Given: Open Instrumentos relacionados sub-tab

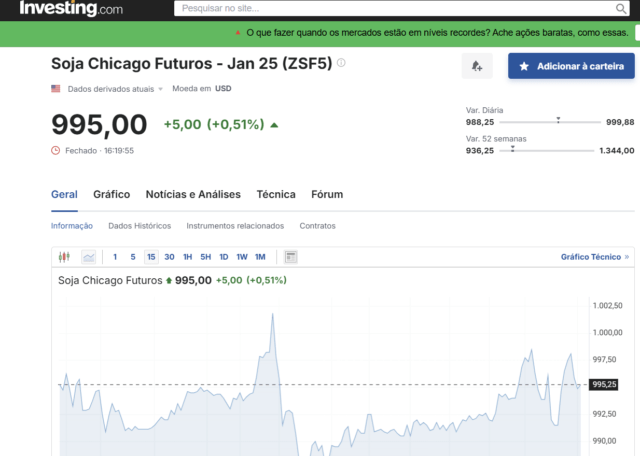Looking at the screenshot, I should click(235, 226).
